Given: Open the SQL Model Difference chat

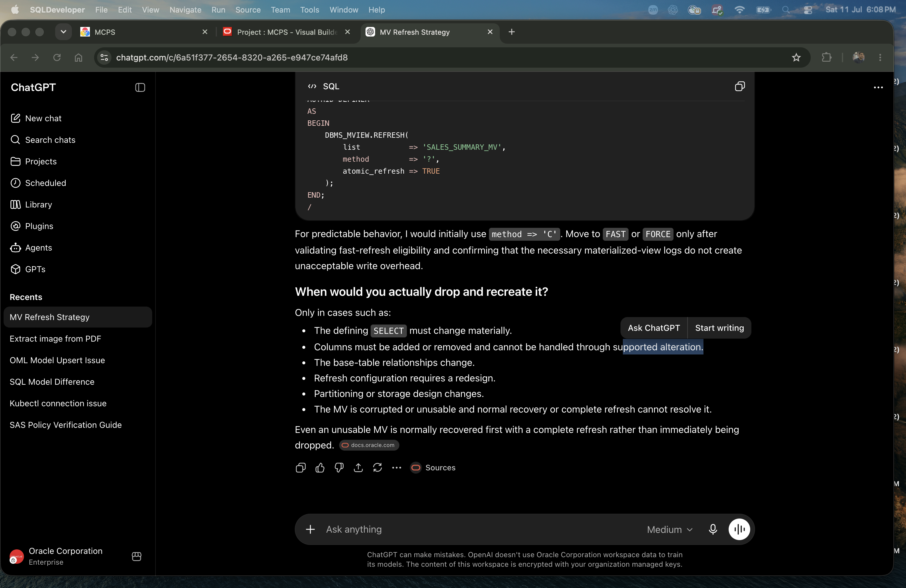Looking at the screenshot, I should [x=78, y=382].
